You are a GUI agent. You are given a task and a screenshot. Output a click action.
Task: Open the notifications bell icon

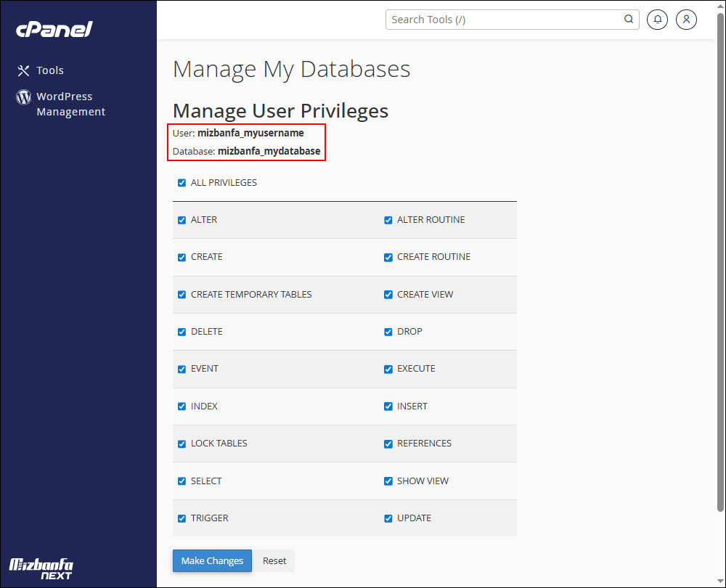(x=657, y=20)
